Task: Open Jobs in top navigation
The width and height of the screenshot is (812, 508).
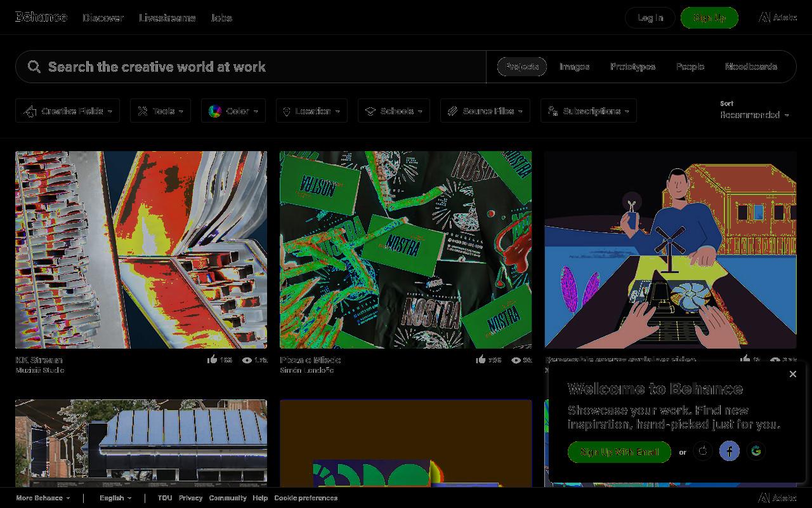Action: click(x=221, y=18)
